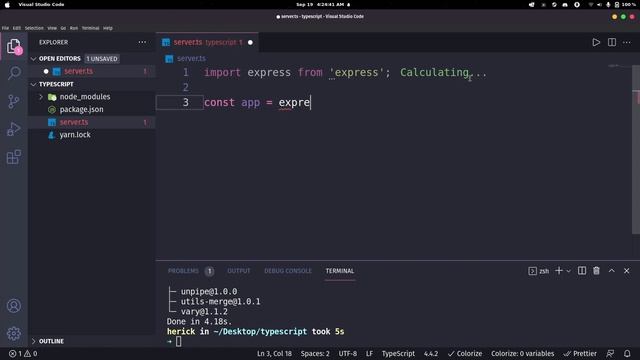Split the editor to the right
640x360 pixels.
pyautogui.click(x=611, y=42)
